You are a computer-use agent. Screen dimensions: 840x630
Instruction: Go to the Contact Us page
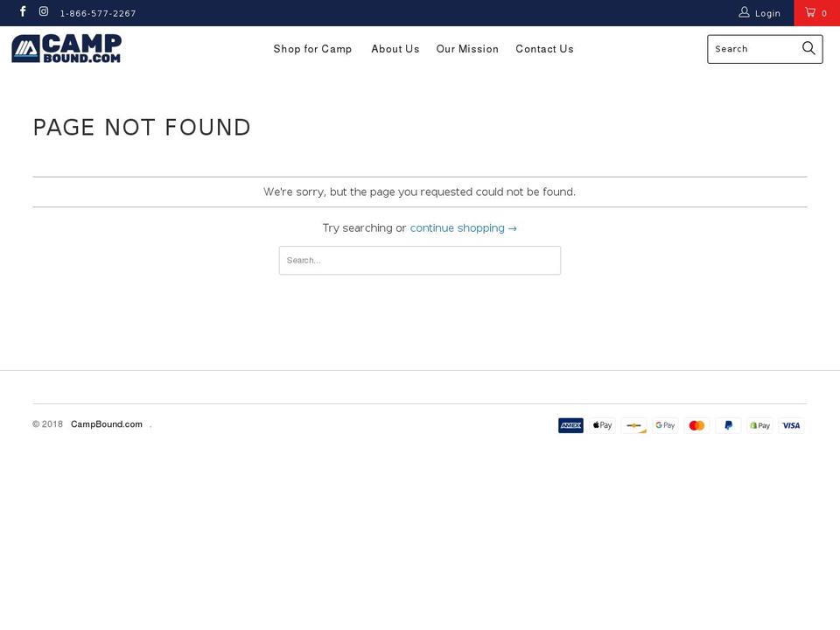[x=544, y=49]
